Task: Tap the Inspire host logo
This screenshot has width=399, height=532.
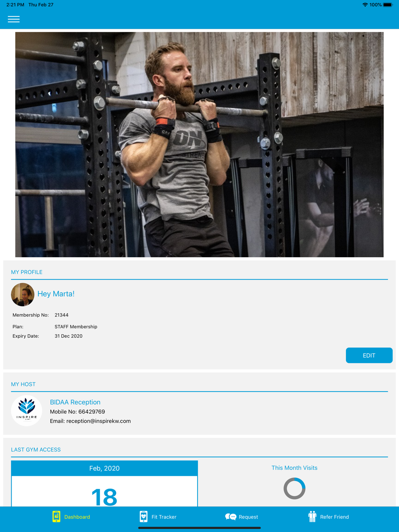Action: coord(27,411)
